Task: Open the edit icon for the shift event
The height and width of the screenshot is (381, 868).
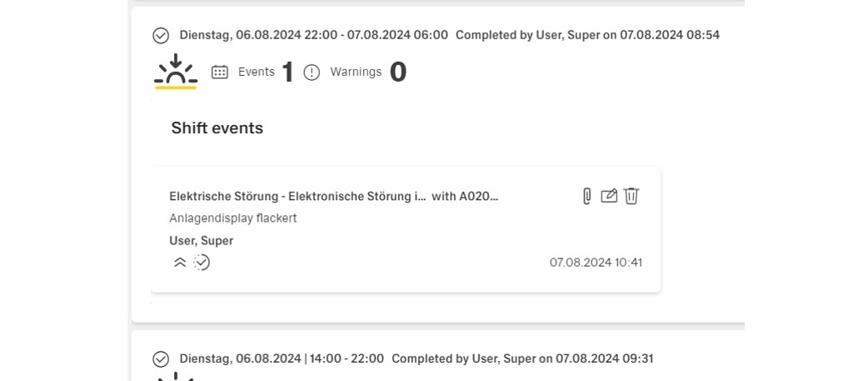Action: point(609,196)
